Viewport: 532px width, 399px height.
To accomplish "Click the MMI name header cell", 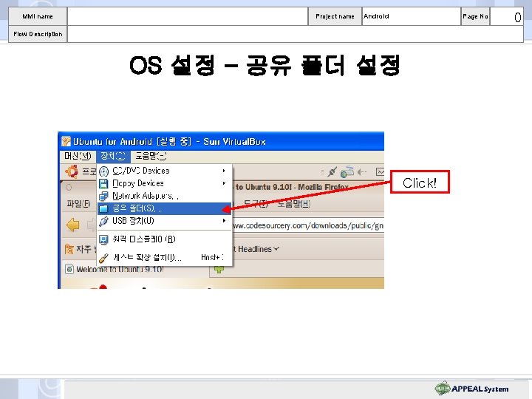I will pos(38,16).
